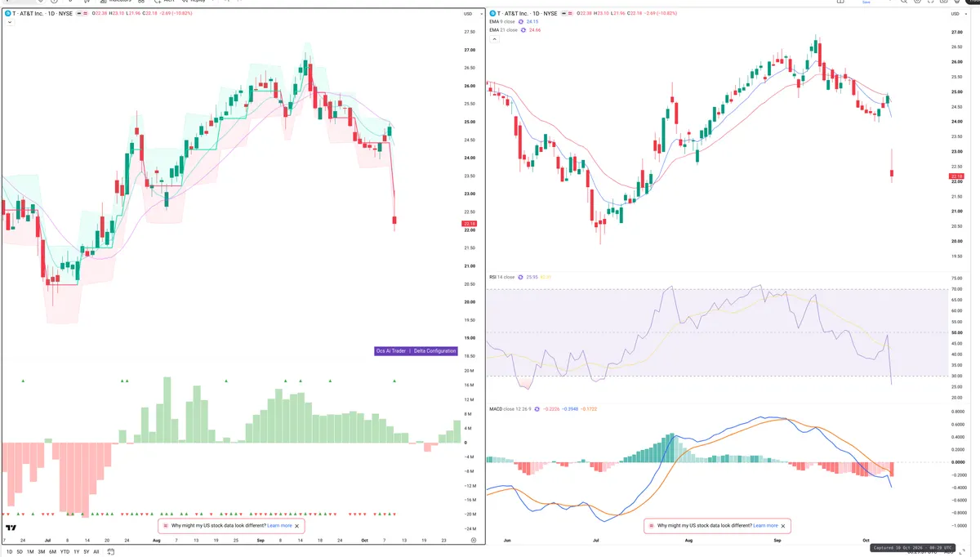Expand the left chart indicator legend chevron
Screen dimensions: 980x557
[x=10, y=22]
